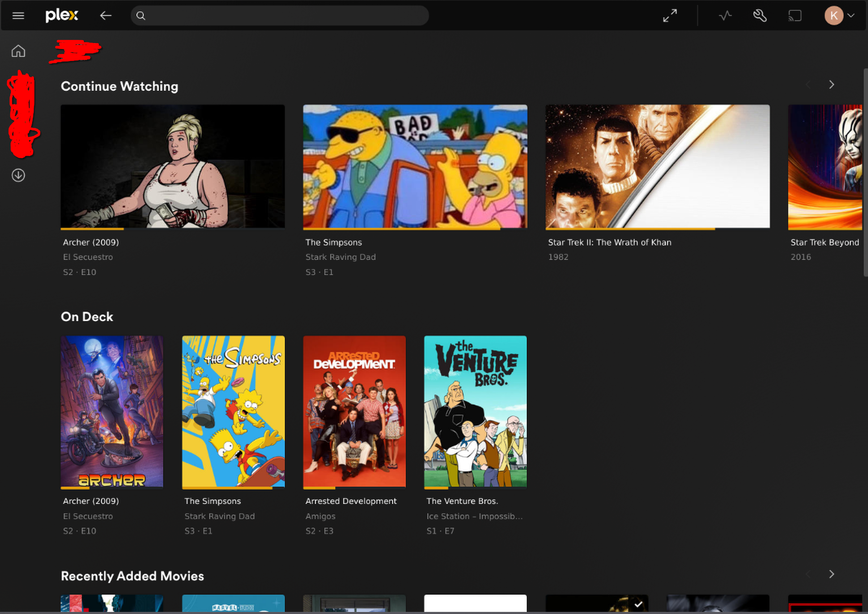
Task: Open the hamburger navigation menu
Action: pyautogui.click(x=18, y=16)
